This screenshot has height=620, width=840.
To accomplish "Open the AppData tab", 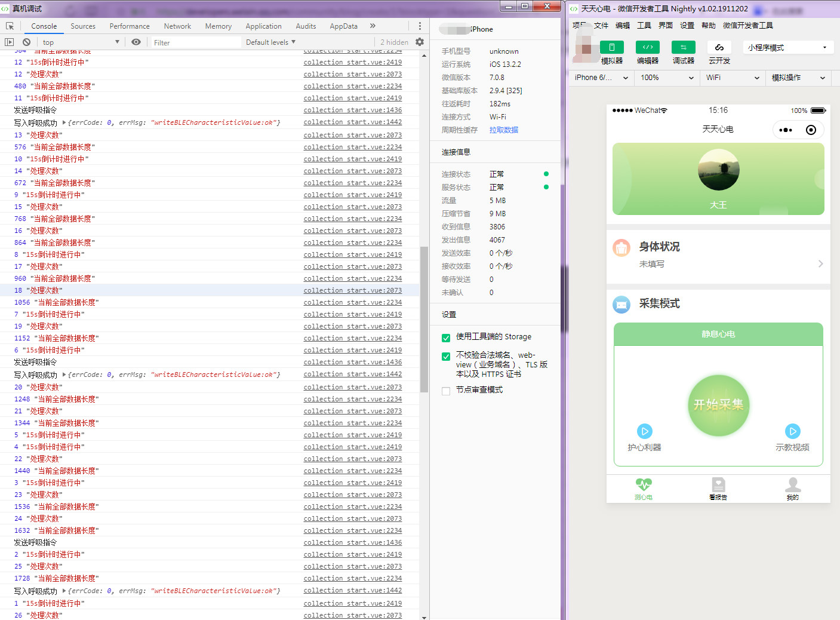I will pyautogui.click(x=343, y=26).
